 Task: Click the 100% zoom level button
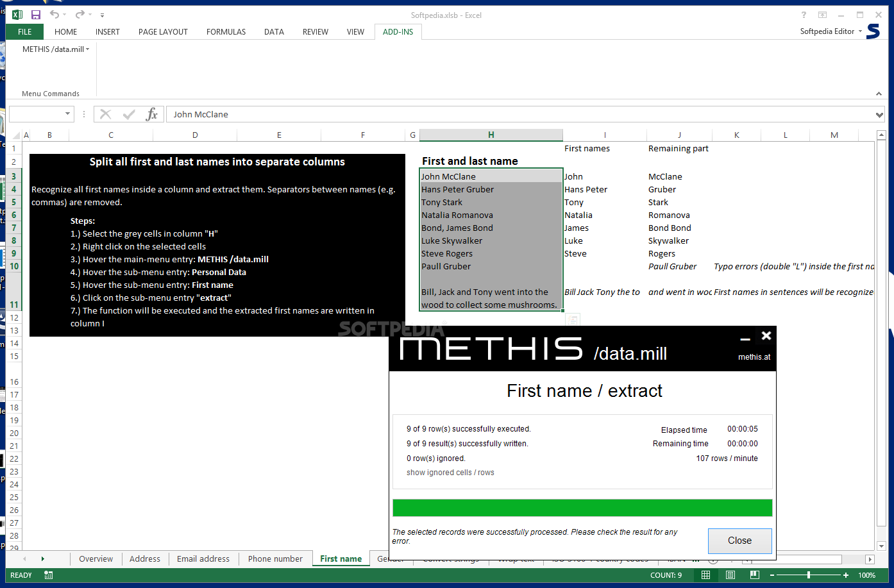867,575
